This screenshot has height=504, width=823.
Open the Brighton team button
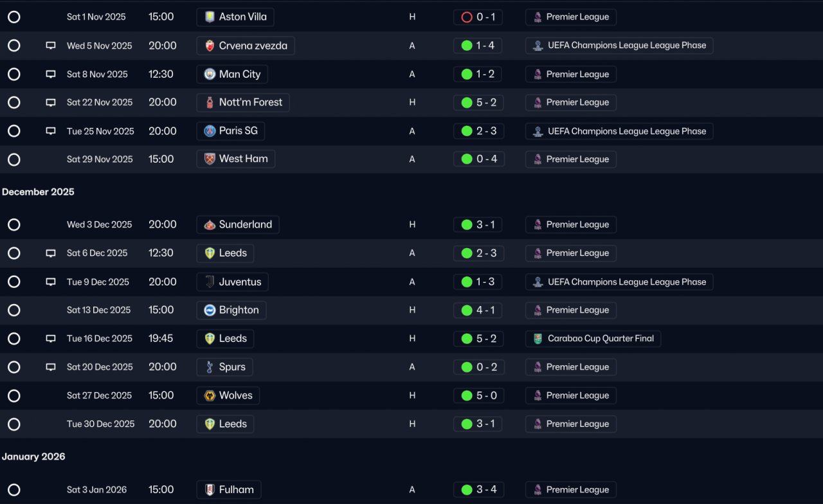231,310
